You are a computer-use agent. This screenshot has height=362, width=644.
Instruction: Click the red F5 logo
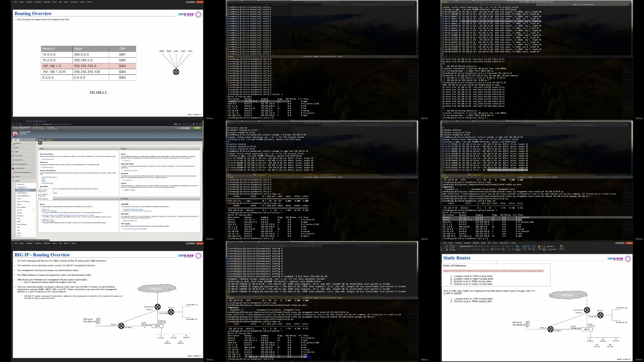click(15, 134)
